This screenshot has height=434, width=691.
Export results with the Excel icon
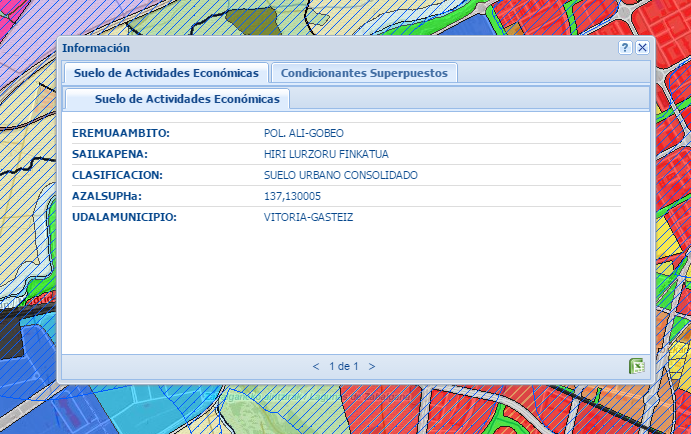pos(636,366)
